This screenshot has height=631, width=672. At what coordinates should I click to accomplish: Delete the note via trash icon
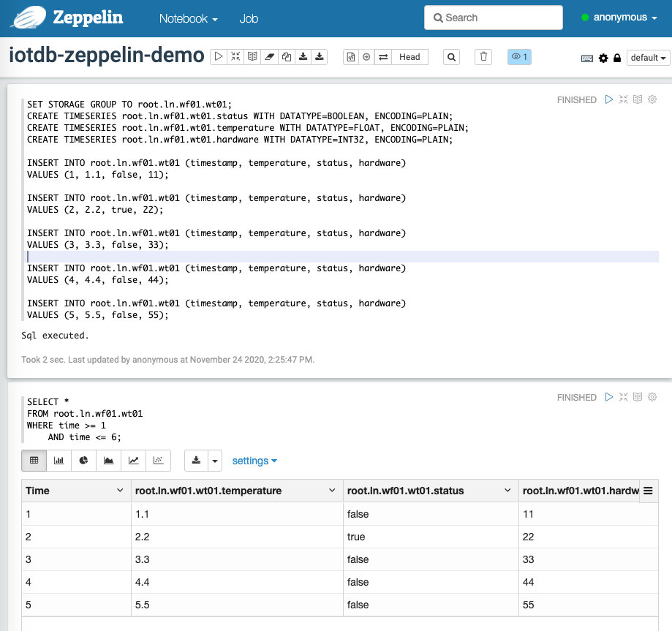pyautogui.click(x=483, y=56)
